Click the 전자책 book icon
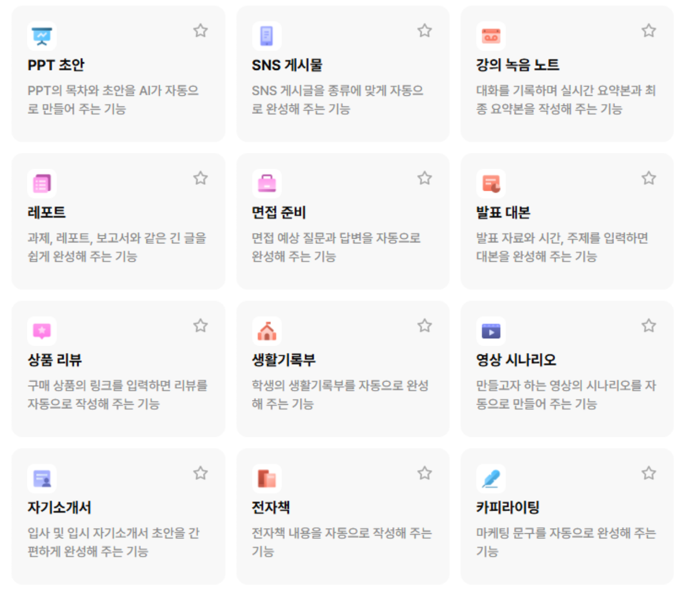 266,478
